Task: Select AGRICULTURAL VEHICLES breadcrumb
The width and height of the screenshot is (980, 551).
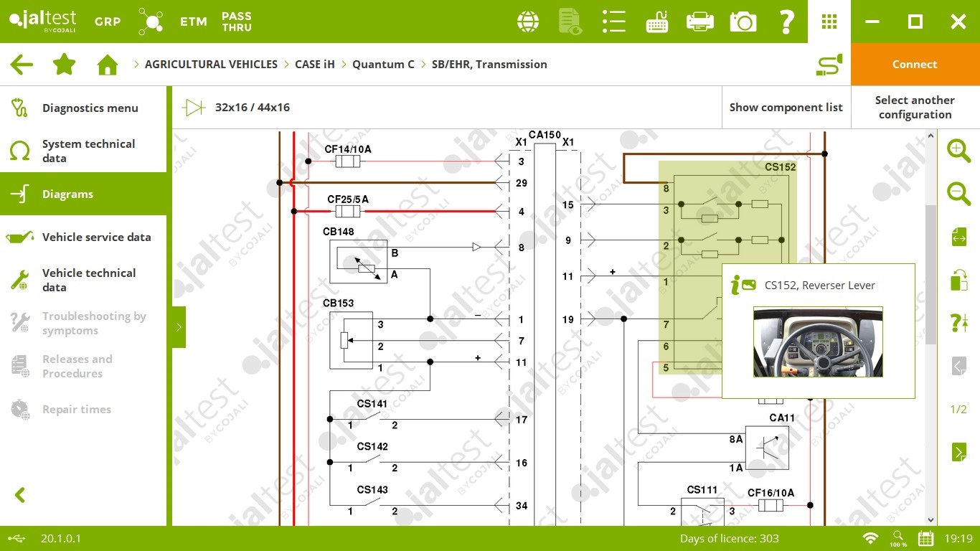Action: pos(211,65)
